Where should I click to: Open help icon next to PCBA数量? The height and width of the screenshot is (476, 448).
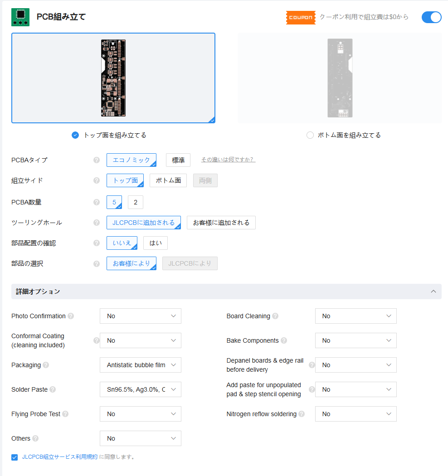(x=97, y=202)
